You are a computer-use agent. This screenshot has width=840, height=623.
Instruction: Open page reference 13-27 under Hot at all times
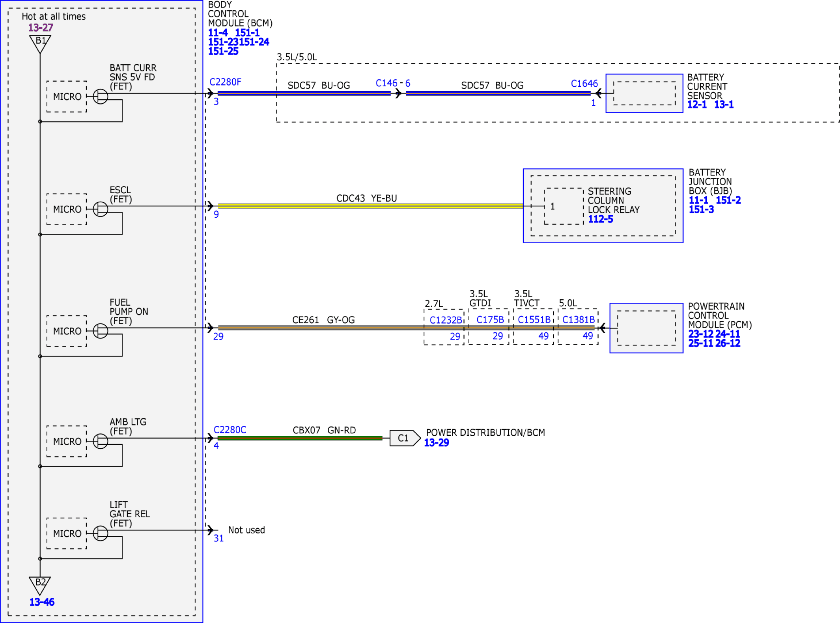click(41, 28)
